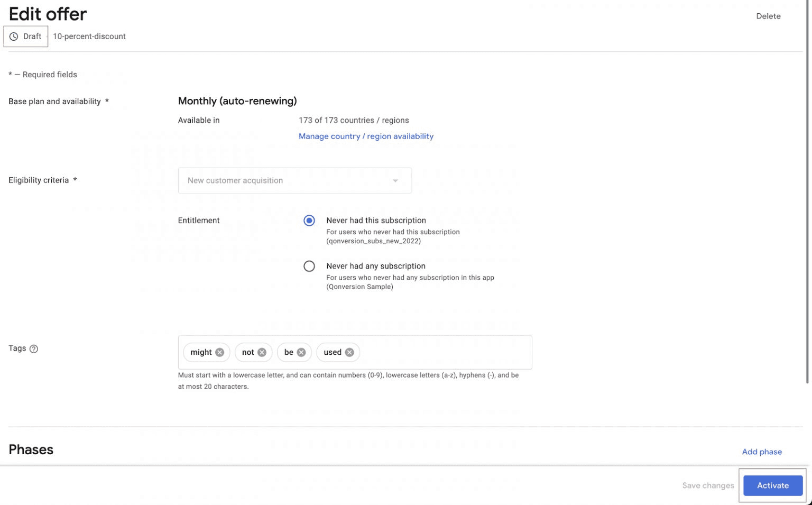812x505 pixels.
Task: Click the Save changes button
Action: tap(708, 485)
